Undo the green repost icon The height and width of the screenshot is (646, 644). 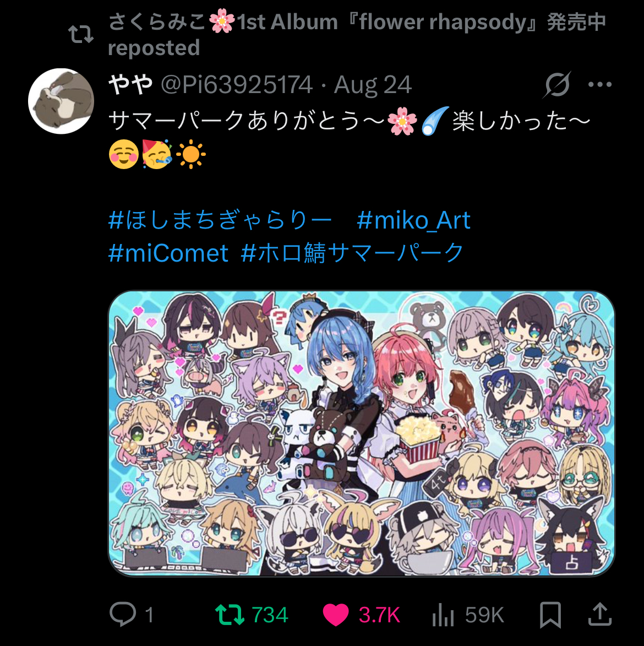point(230,614)
